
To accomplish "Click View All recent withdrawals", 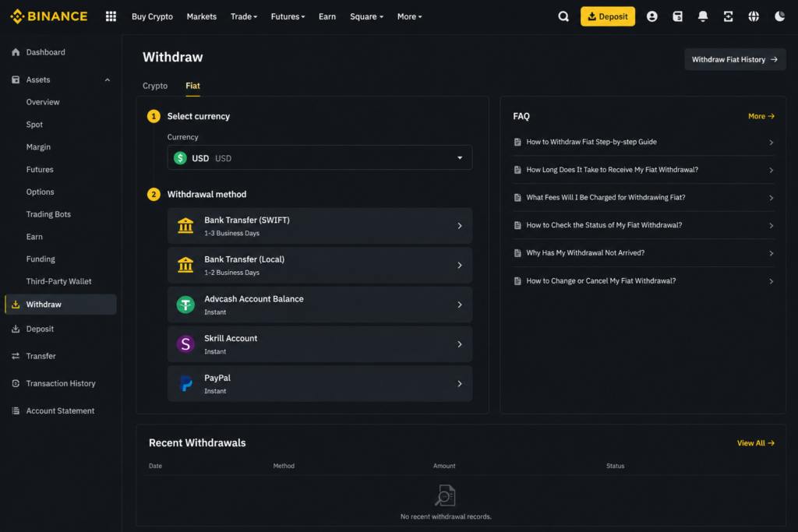I will [x=755, y=443].
